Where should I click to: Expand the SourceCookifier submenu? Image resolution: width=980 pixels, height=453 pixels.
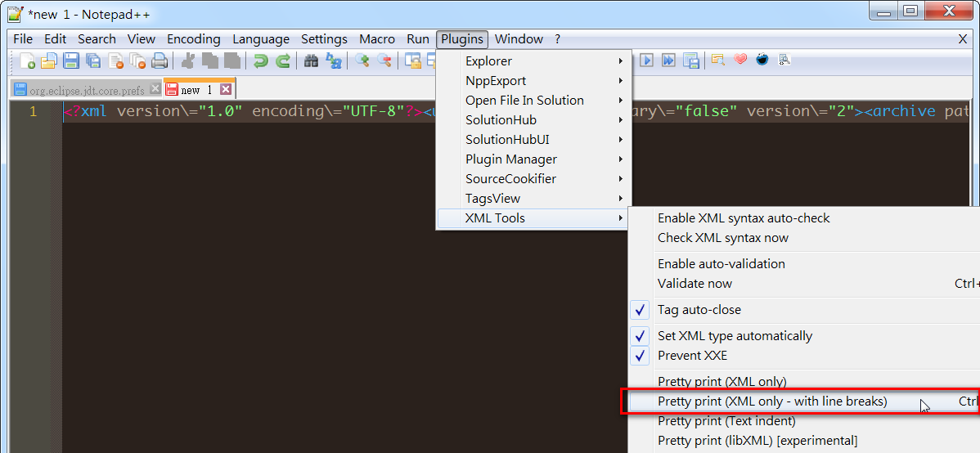(534, 179)
